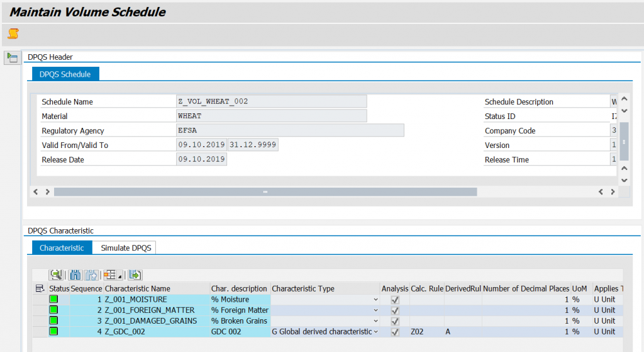Click green status icon for Z_001_DAMAGED_GRAINS
644x352 pixels.
[54, 321]
